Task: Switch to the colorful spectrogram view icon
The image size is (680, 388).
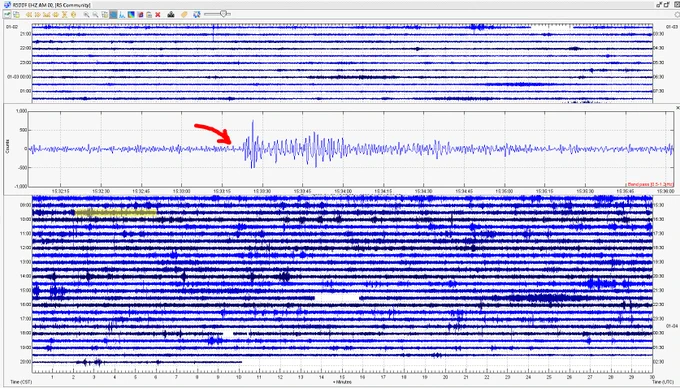Action: click(131, 14)
